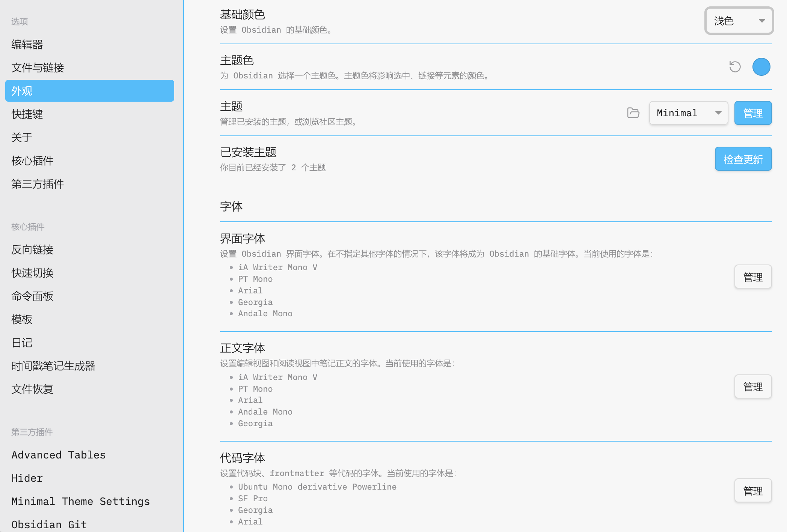Open themes folder icon
The width and height of the screenshot is (787, 532).
click(633, 113)
